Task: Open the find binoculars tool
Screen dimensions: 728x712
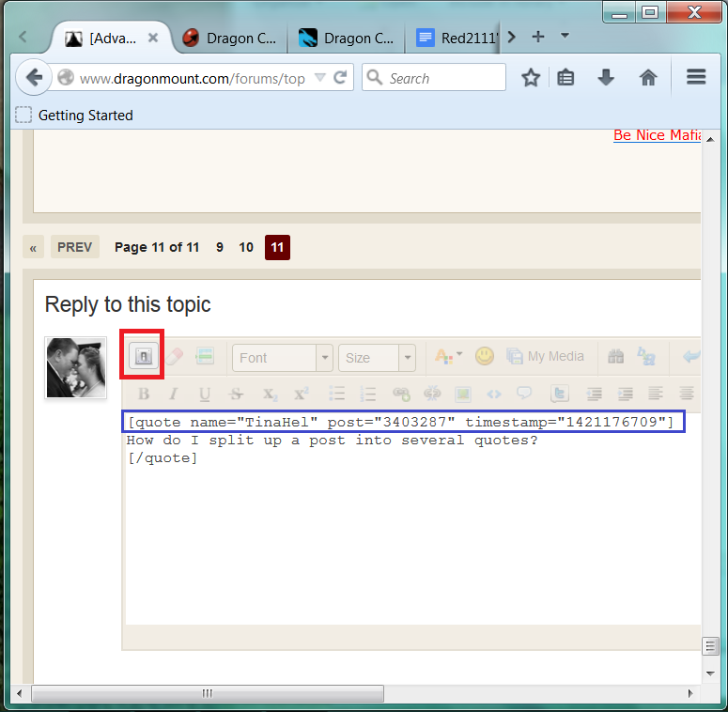Action: [x=616, y=357]
